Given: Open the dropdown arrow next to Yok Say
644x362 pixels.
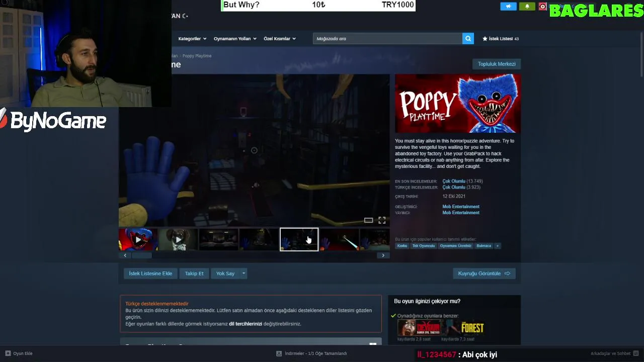Looking at the screenshot, I should pyautogui.click(x=244, y=274).
